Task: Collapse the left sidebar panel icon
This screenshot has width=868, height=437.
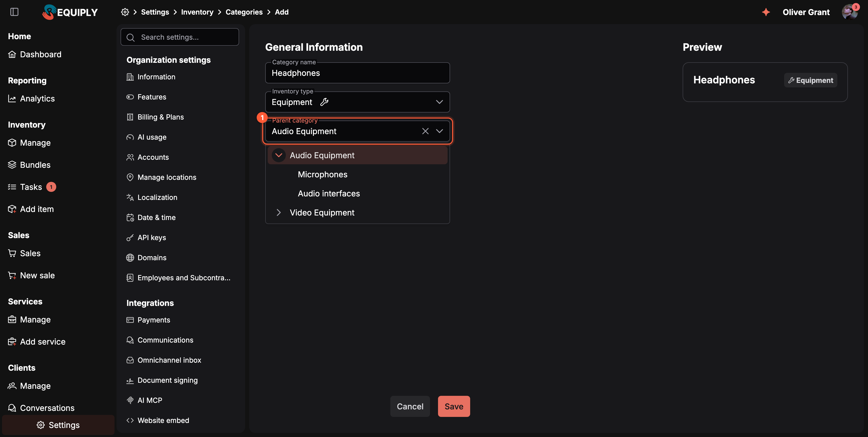Action: pyautogui.click(x=14, y=12)
